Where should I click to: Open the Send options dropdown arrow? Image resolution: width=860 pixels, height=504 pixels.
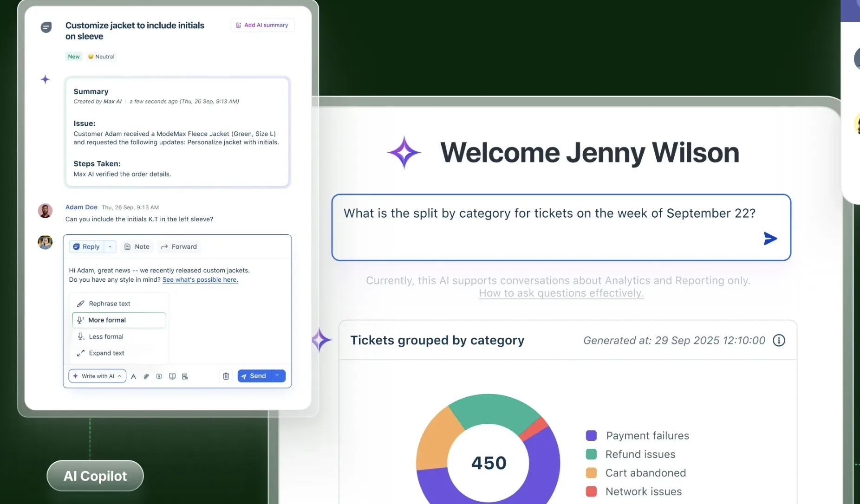[277, 375]
